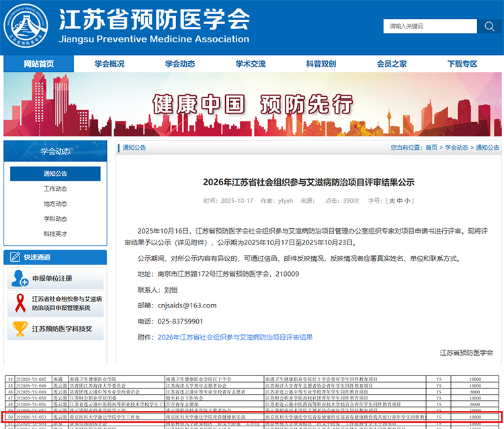504x429 pixels.
Task: Click the 健康中国 预防先行 banner image
Action: [252, 104]
